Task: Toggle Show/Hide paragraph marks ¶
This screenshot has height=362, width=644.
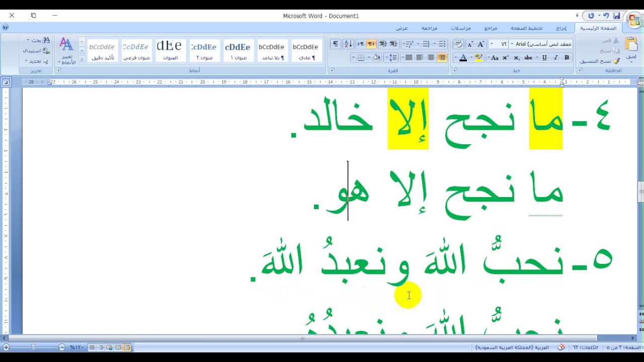Action: click(336, 44)
